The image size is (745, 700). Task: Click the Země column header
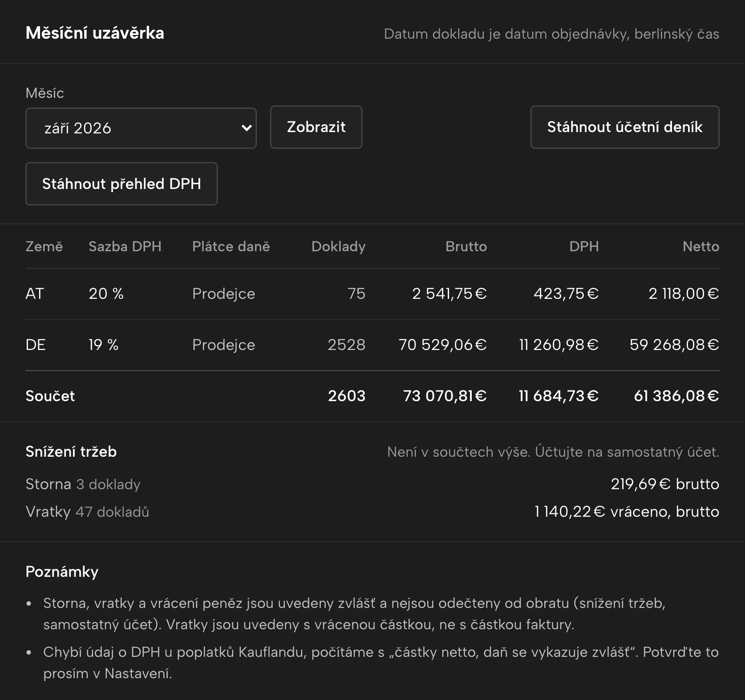44,246
